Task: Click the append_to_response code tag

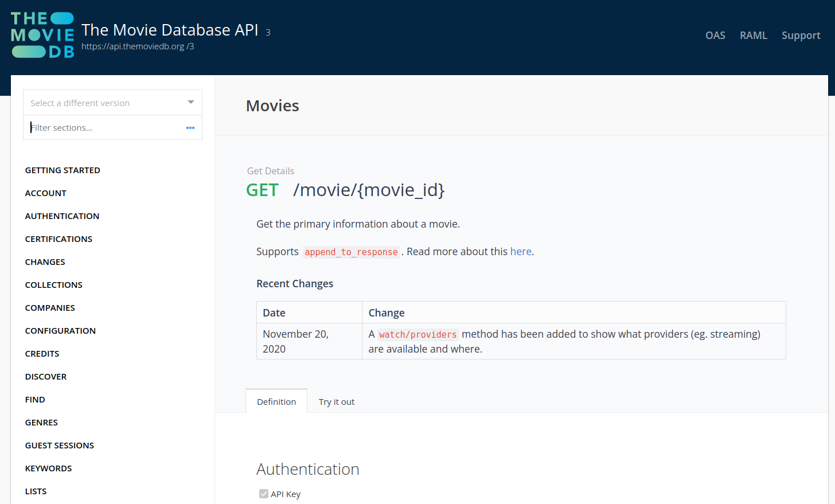Action: click(351, 252)
